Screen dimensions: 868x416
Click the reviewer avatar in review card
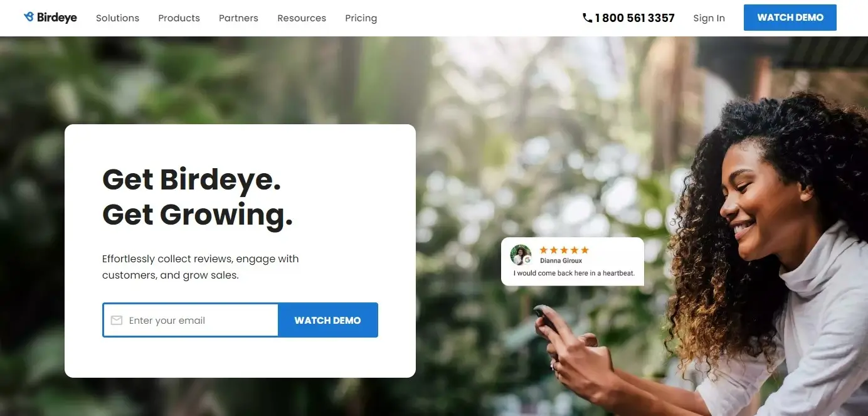521,255
